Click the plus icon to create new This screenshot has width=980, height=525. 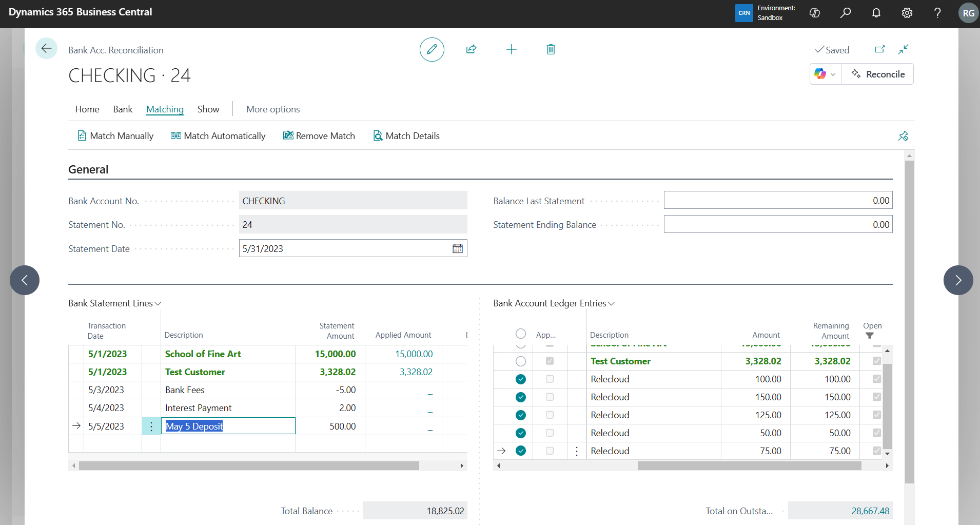point(511,49)
